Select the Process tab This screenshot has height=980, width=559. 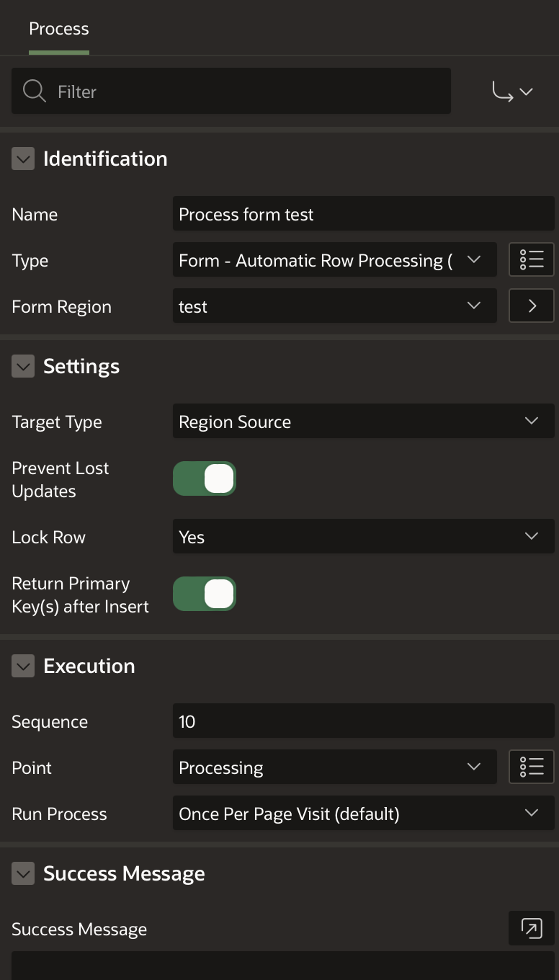point(59,29)
